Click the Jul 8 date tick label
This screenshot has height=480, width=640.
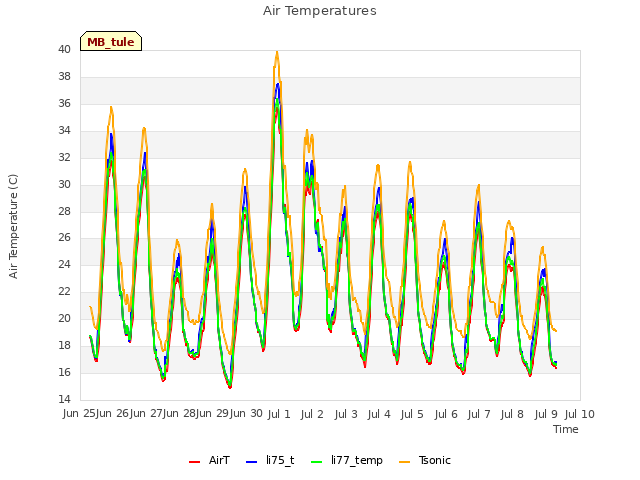[512, 414]
